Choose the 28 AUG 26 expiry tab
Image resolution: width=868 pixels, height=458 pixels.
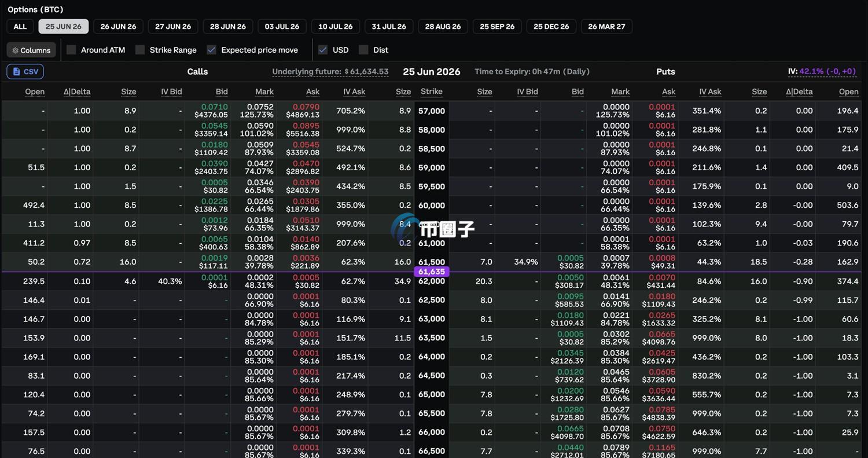443,27
